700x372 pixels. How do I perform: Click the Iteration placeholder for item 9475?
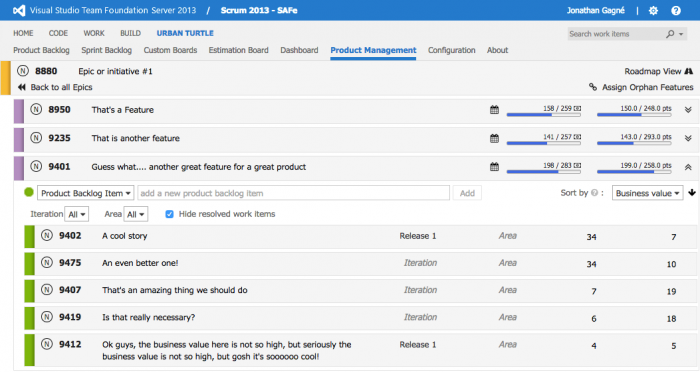(x=420, y=263)
